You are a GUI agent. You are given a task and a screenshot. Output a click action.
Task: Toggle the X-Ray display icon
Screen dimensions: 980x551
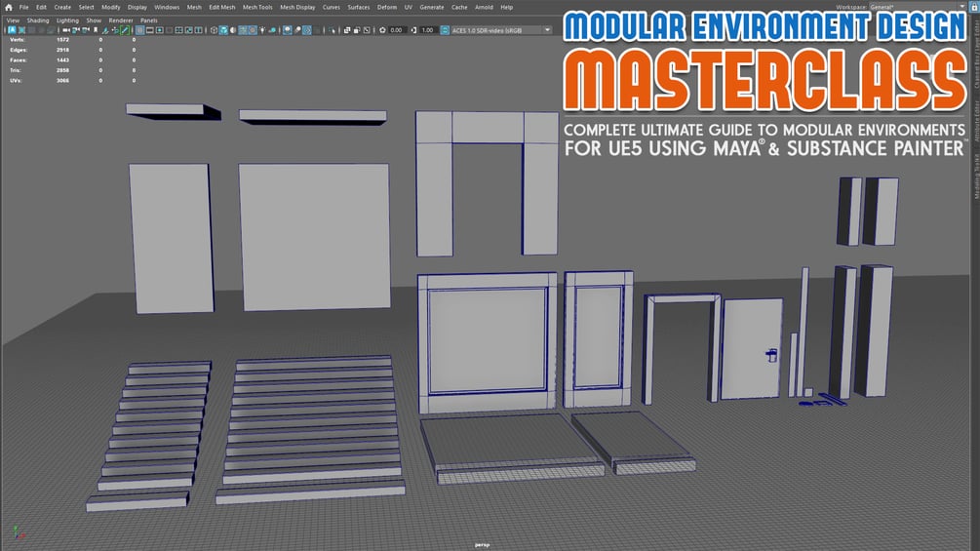coord(347,30)
